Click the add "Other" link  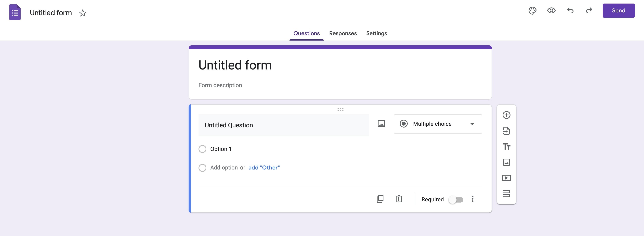264,168
